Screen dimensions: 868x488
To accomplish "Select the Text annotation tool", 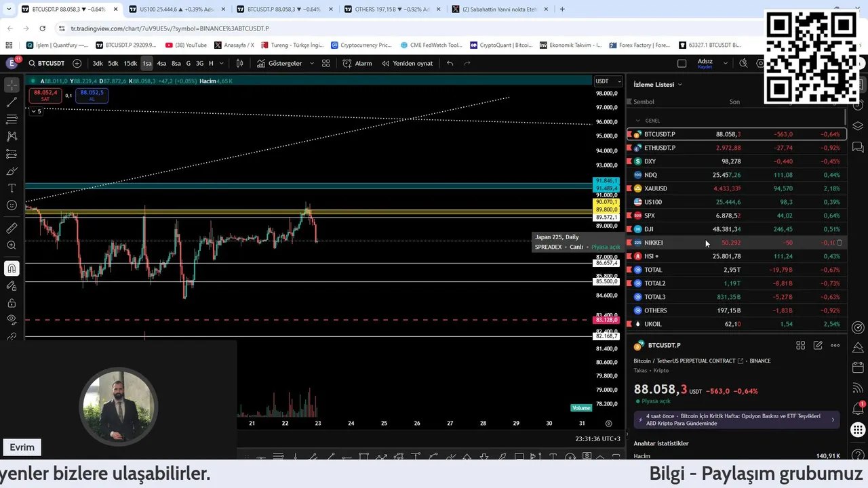I will pos(12,188).
